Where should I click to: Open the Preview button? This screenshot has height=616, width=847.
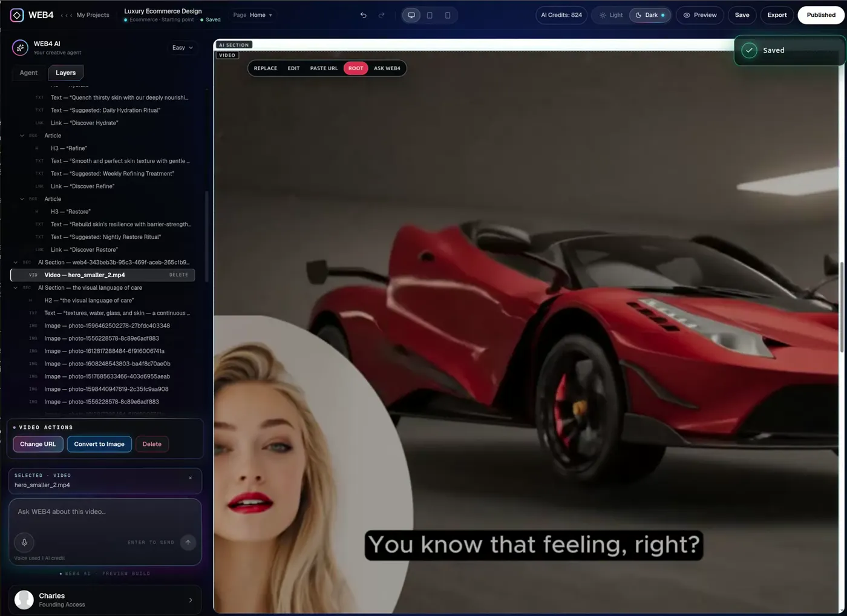700,15
